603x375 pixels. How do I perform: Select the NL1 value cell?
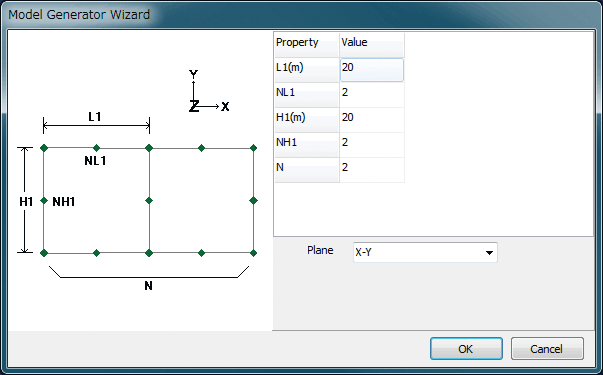pyautogui.click(x=371, y=95)
